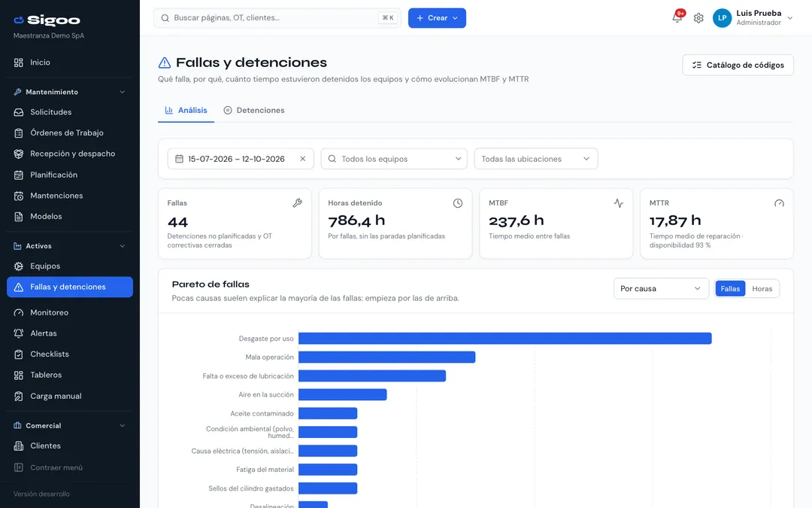Clear the date range with X
The height and width of the screenshot is (508, 812).
[303, 159]
